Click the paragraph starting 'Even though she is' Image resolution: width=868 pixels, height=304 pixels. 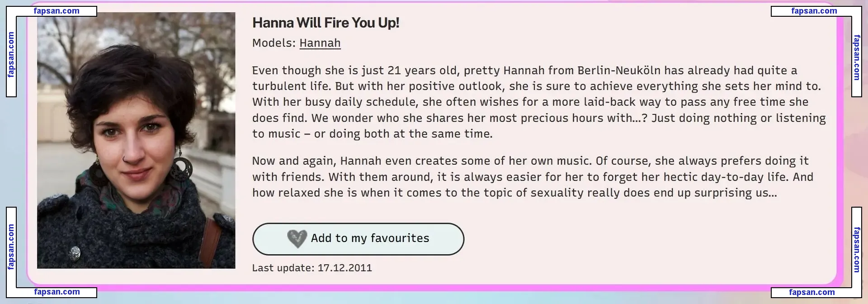click(x=538, y=102)
